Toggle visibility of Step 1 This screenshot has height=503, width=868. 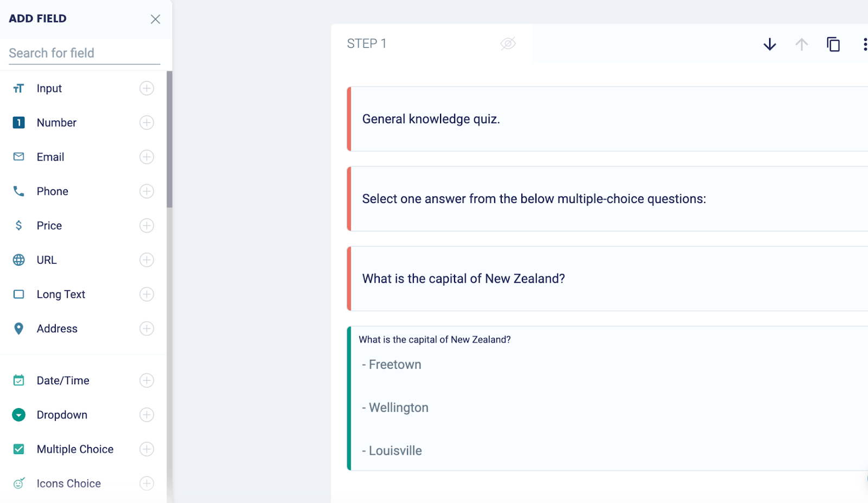[x=508, y=43]
